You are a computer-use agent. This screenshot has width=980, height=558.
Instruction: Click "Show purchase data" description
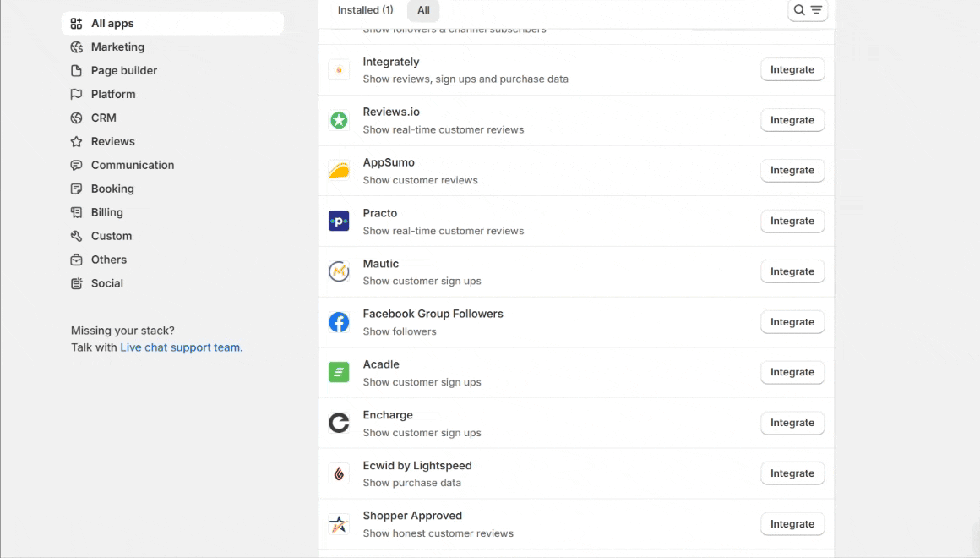point(412,483)
